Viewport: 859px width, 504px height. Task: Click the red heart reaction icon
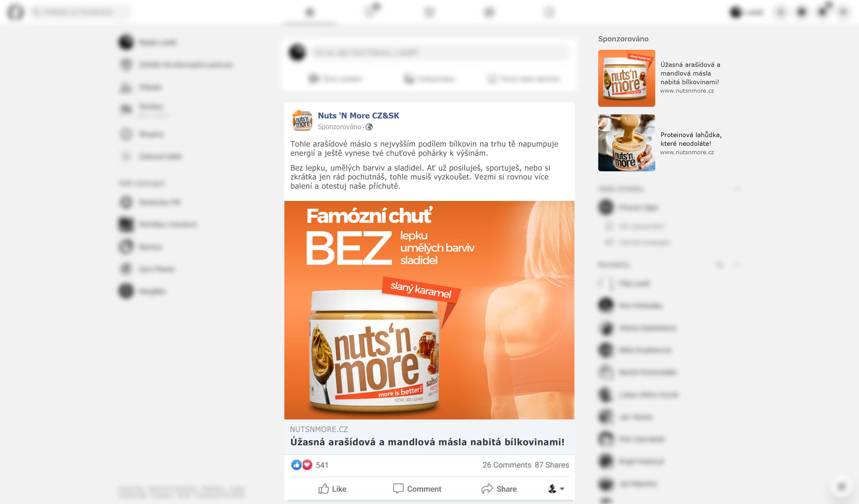click(307, 465)
